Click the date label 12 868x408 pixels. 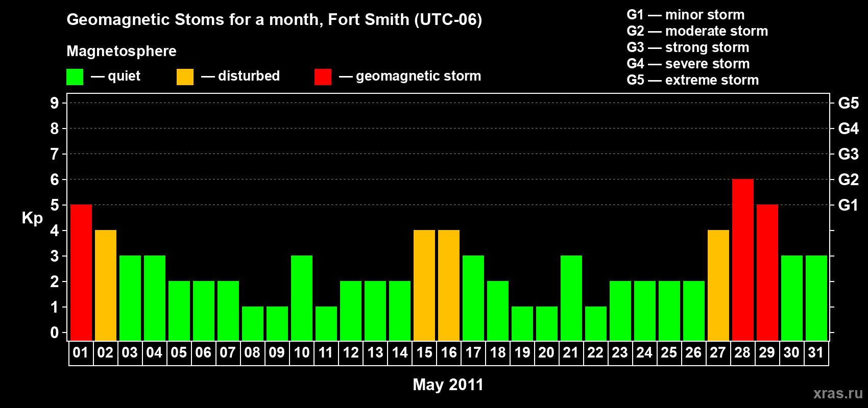(350, 353)
